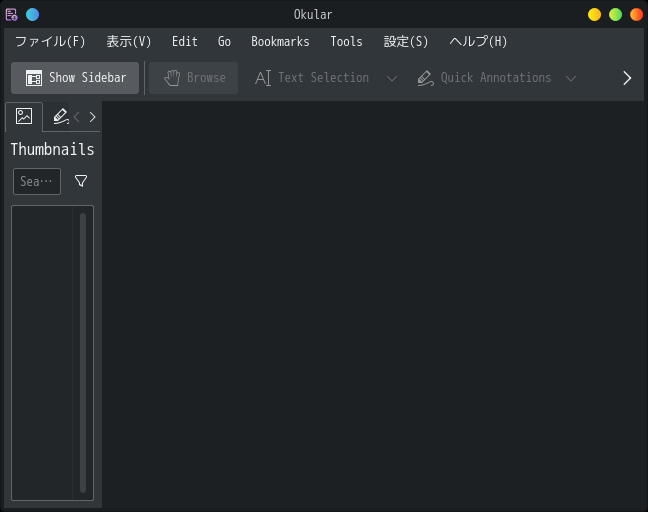Open the 設定(S) menu
The height and width of the screenshot is (512, 648).
(406, 42)
